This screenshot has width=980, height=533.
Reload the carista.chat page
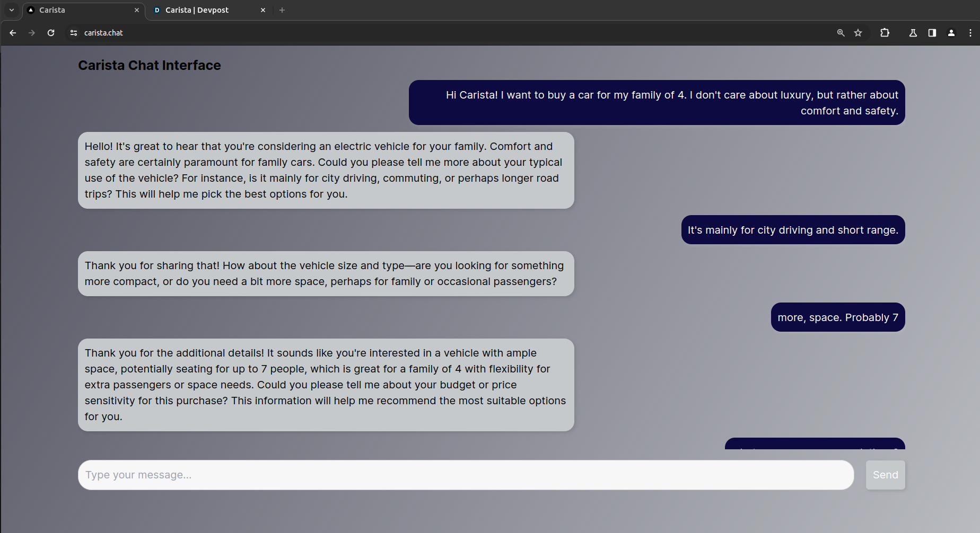[x=51, y=33]
